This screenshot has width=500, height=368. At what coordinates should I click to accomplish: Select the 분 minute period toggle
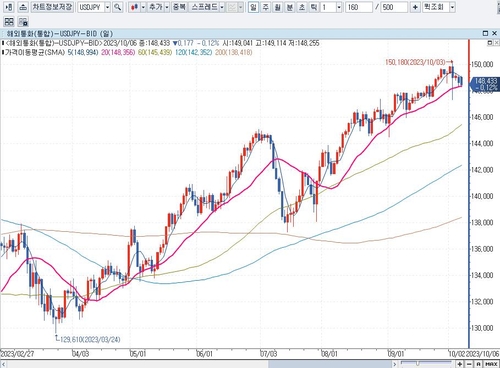(289, 7)
